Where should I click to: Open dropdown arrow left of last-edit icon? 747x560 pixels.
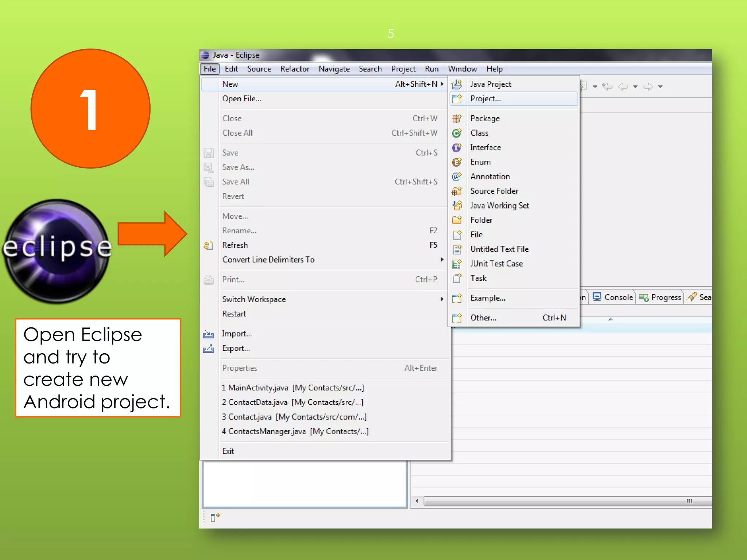tap(595, 87)
